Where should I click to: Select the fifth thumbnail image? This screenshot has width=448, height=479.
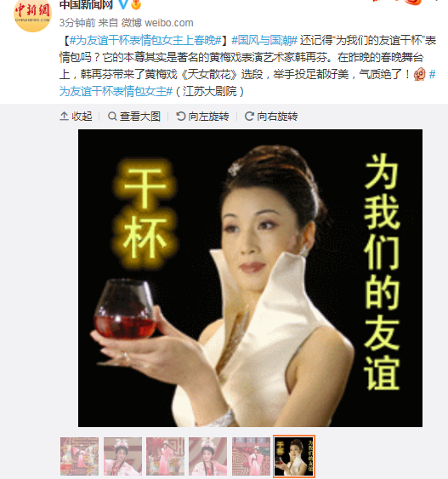[x=251, y=456]
